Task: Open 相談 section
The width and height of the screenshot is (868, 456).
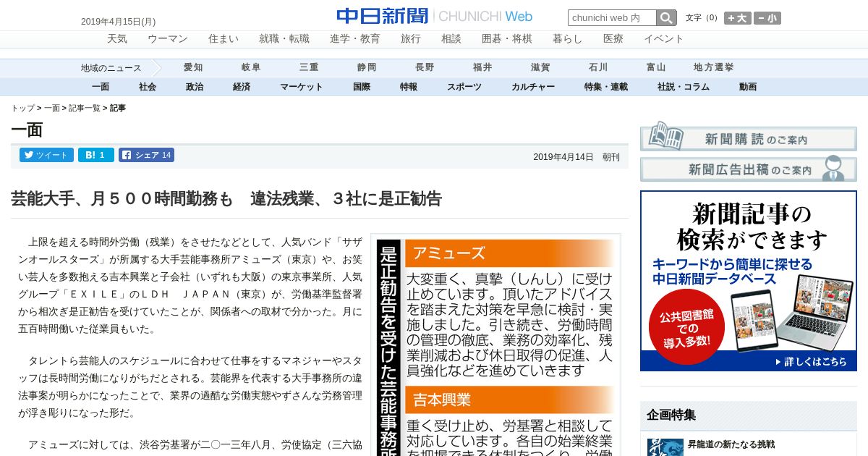Action: coord(451,39)
